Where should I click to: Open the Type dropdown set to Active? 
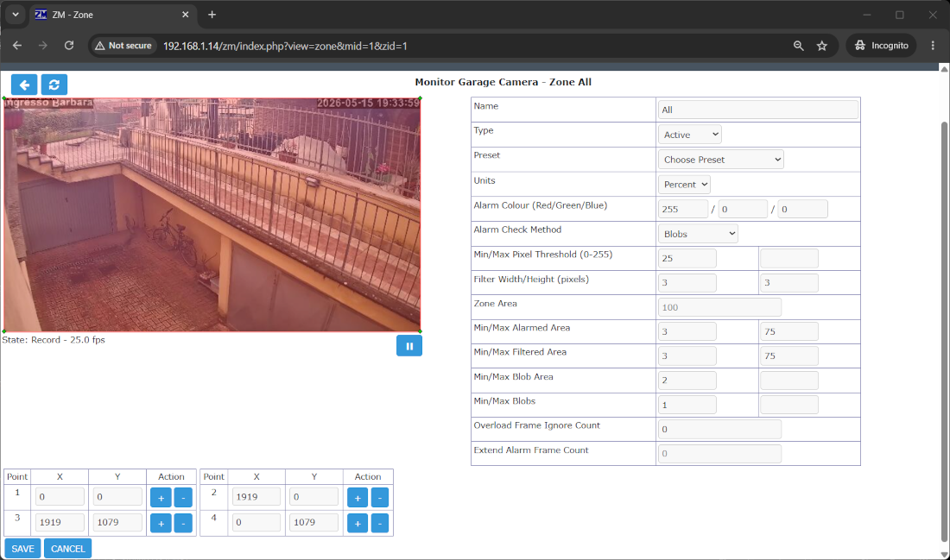(689, 135)
